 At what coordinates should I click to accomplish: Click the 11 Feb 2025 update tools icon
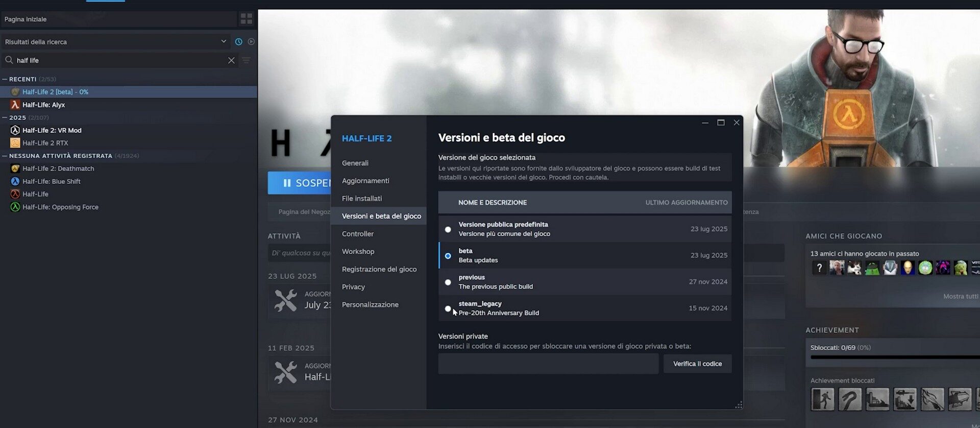click(285, 372)
